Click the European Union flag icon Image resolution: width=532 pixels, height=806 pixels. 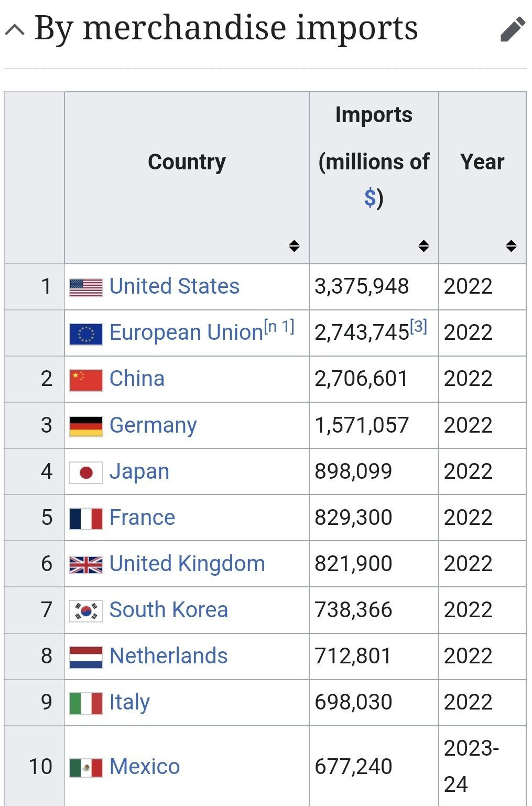(x=86, y=334)
